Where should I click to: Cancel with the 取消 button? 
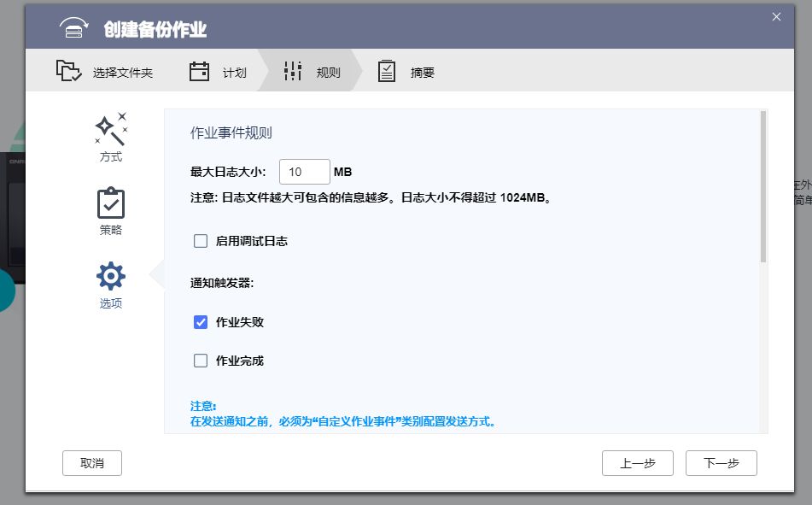[91, 462]
